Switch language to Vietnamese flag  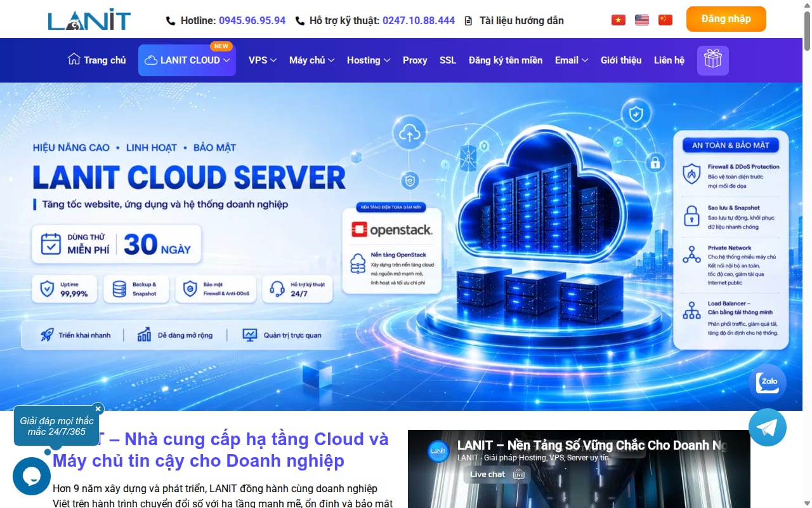click(x=618, y=20)
